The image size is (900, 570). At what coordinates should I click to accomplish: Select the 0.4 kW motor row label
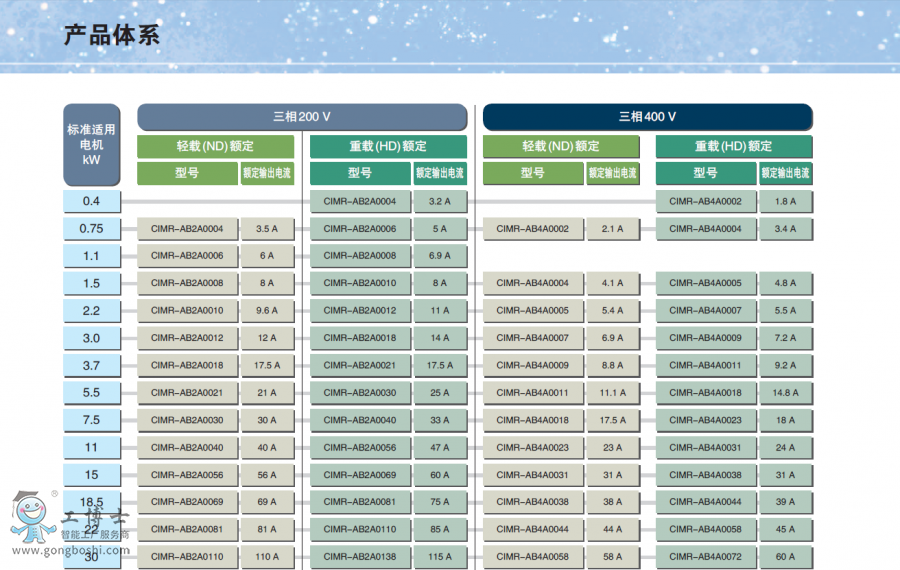click(91, 201)
